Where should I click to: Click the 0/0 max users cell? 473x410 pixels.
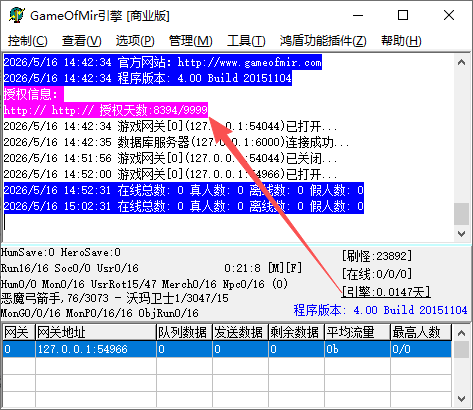point(421,349)
